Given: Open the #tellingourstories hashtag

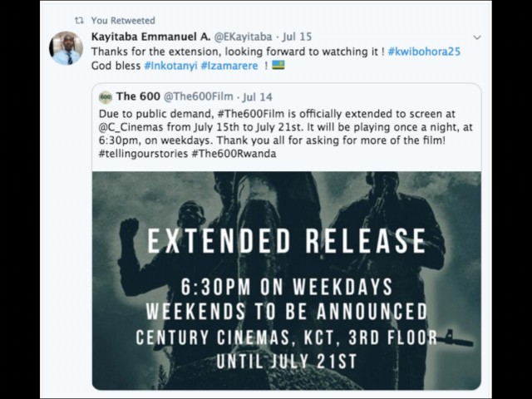Looking at the screenshot, I should [x=143, y=154].
